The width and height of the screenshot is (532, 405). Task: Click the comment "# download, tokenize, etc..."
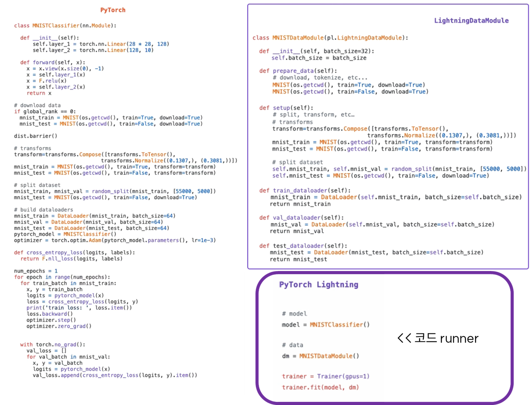point(320,78)
